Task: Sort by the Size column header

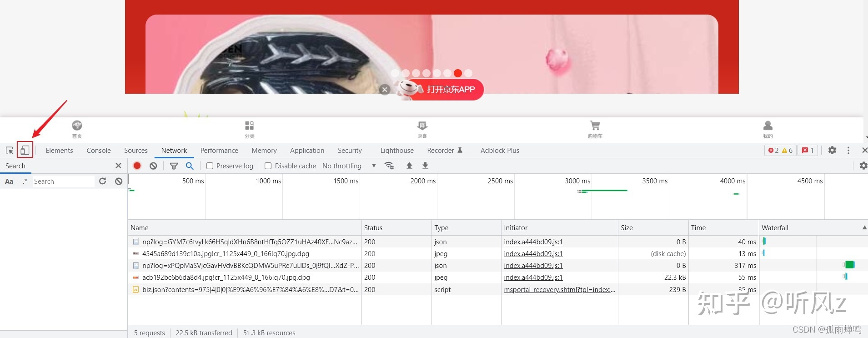Action: [x=653, y=227]
